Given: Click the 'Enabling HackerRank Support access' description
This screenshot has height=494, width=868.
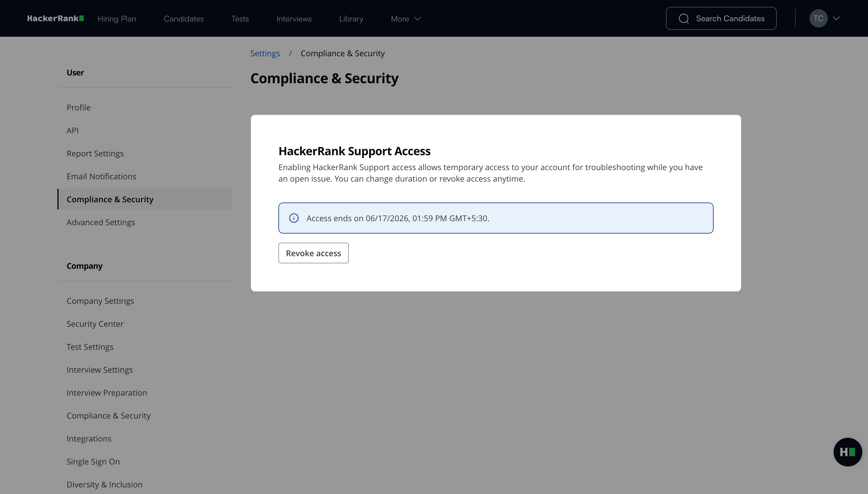Looking at the screenshot, I should [491, 173].
